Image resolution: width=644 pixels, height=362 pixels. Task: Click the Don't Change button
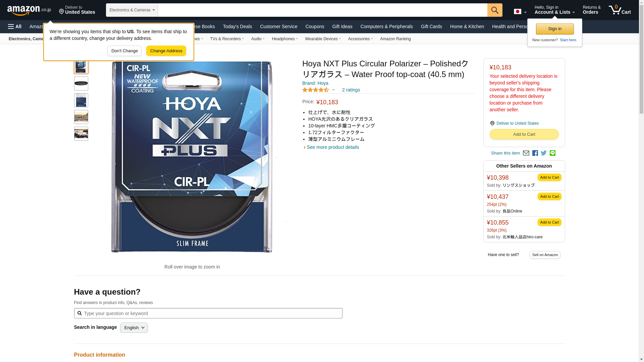coord(124,51)
